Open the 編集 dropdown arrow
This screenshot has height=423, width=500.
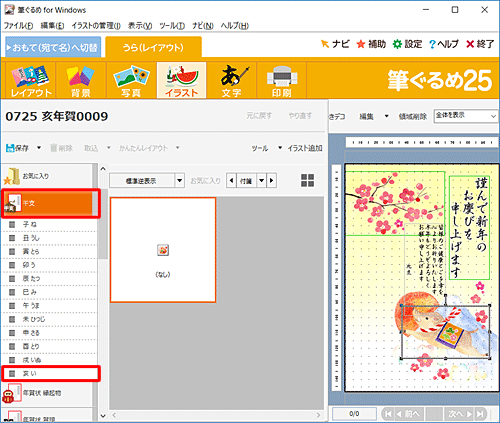click(x=387, y=116)
